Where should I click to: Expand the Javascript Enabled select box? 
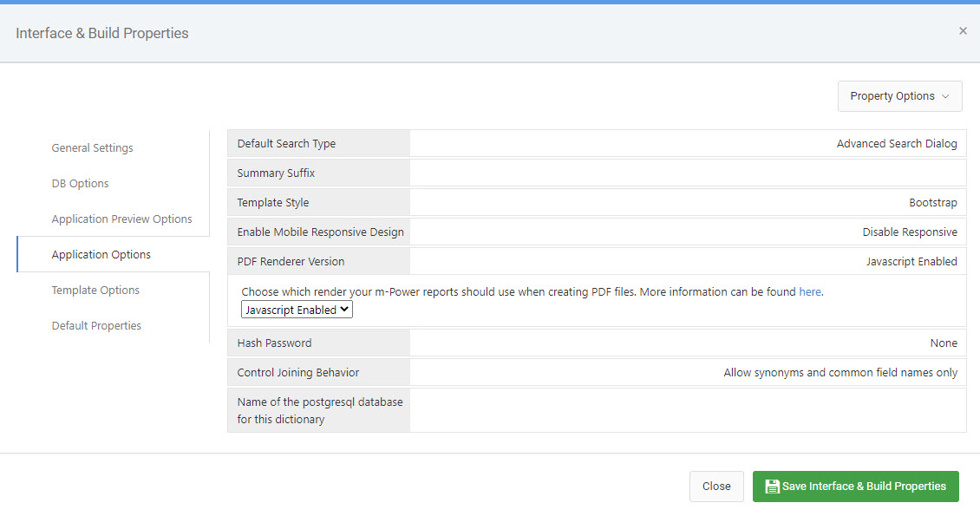tap(297, 310)
